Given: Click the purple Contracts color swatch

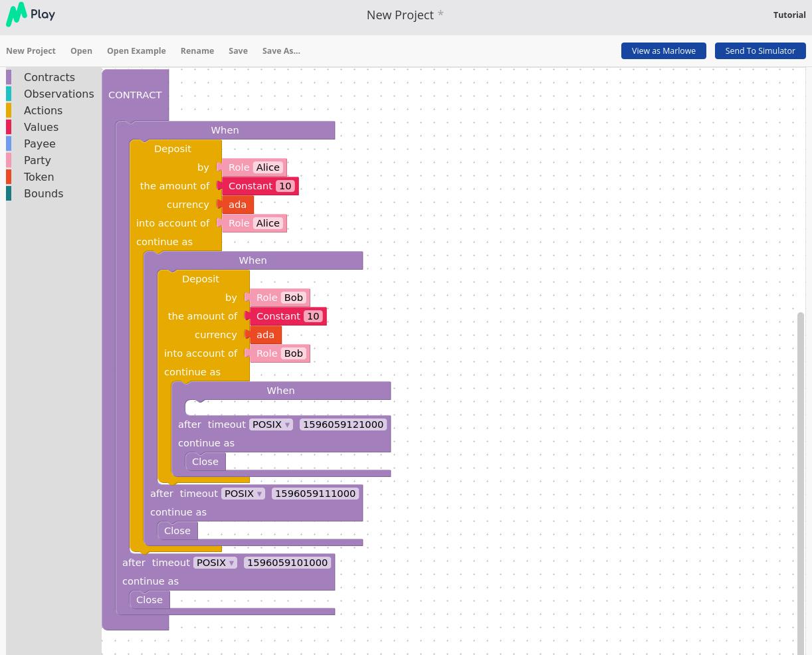Looking at the screenshot, I should point(9,77).
